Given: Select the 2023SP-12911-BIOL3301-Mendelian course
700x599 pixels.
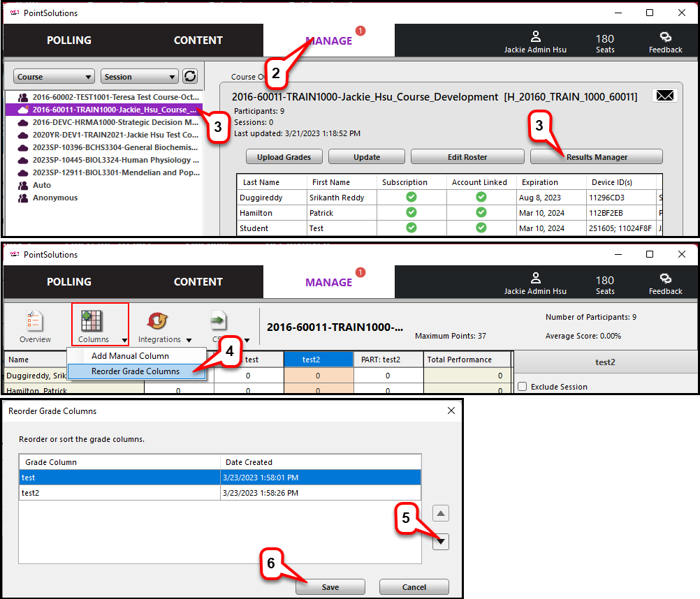Looking at the screenshot, I should [104, 172].
